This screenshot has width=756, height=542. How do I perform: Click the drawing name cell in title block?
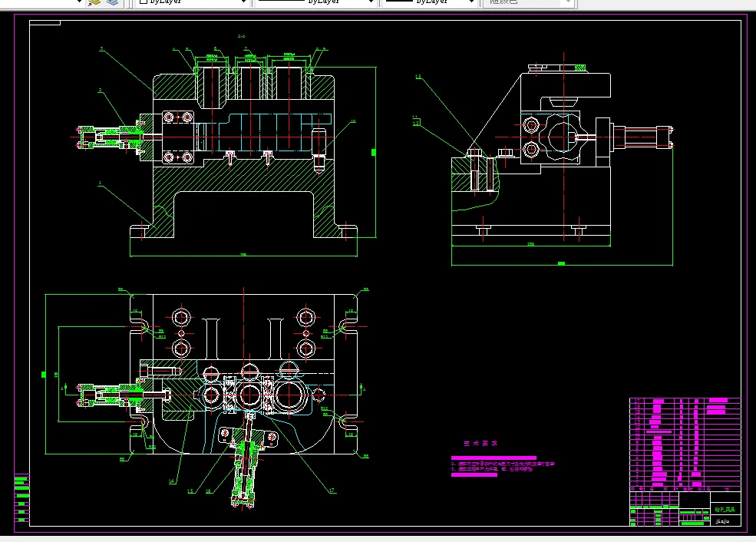pyautogui.click(x=725, y=509)
